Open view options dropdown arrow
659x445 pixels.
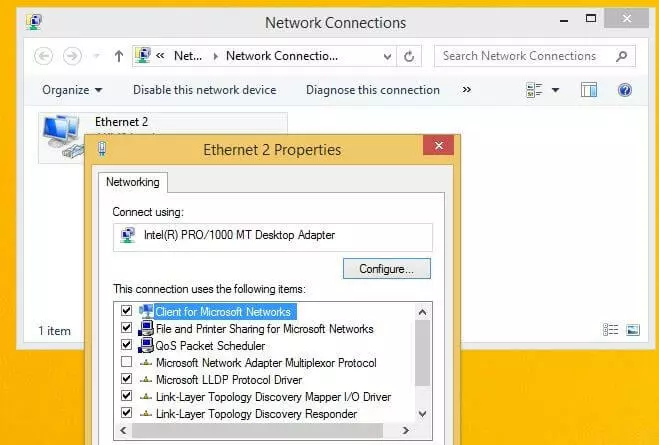(x=556, y=90)
